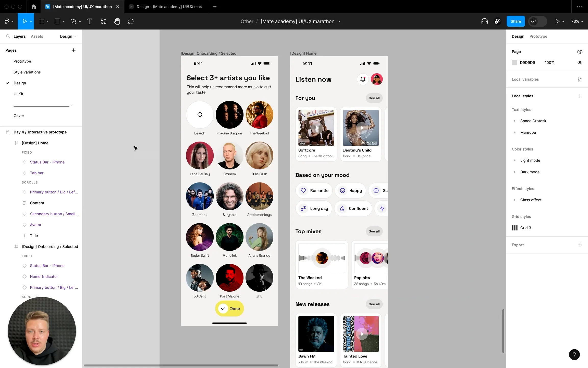Screen dimensions: 588x368
Task: Select the Rectangle shape tool
Action: tap(57, 21)
